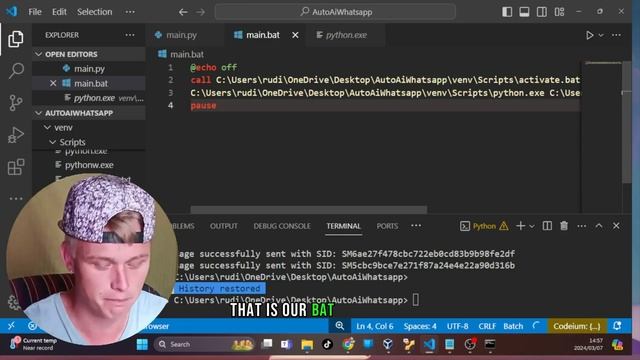Switch to the Debug Console tab
Viewport: 640px width, 360px height.
[282, 226]
